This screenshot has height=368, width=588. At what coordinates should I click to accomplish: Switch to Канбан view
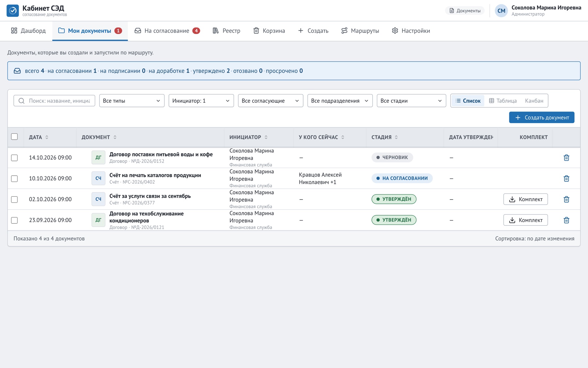(x=534, y=101)
